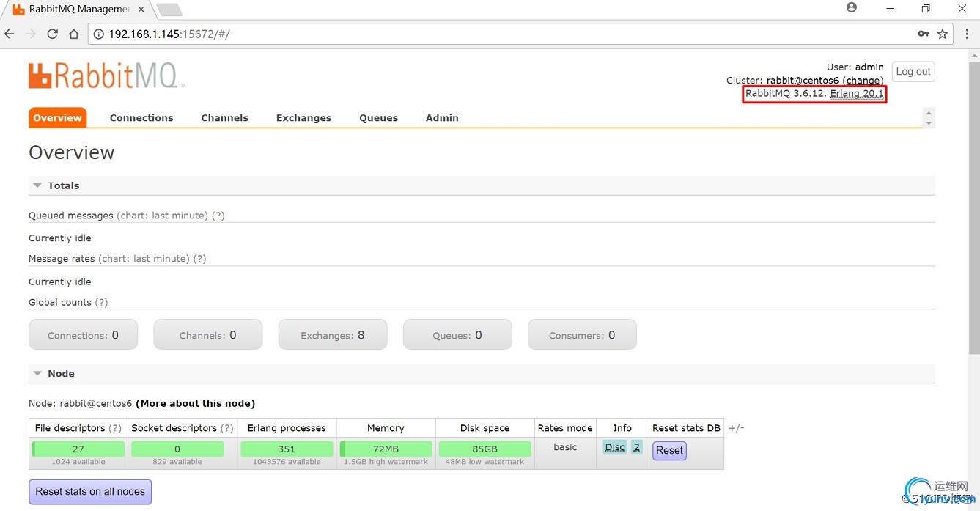Open the Connections tab
Viewport: 980px width, 511px height.
(x=141, y=118)
